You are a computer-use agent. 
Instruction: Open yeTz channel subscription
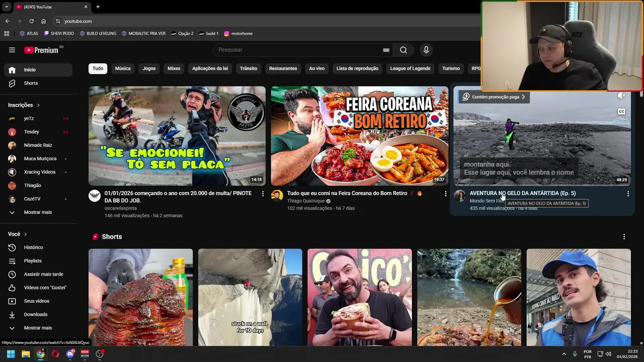(38, 118)
